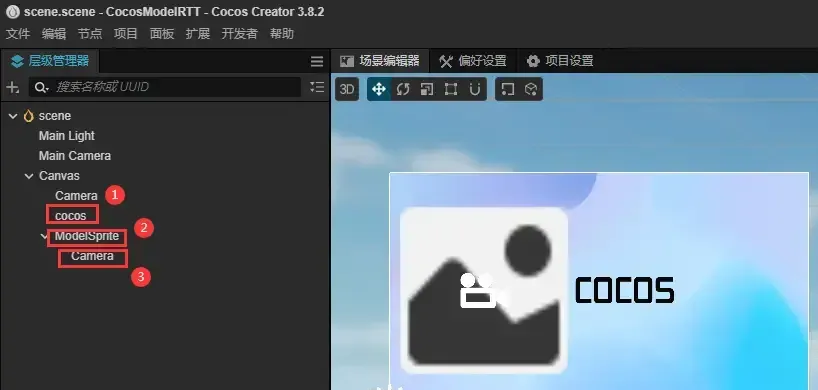Image resolution: width=818 pixels, height=390 pixels.
Task: Select the Scale transform tool
Action: tap(427, 89)
